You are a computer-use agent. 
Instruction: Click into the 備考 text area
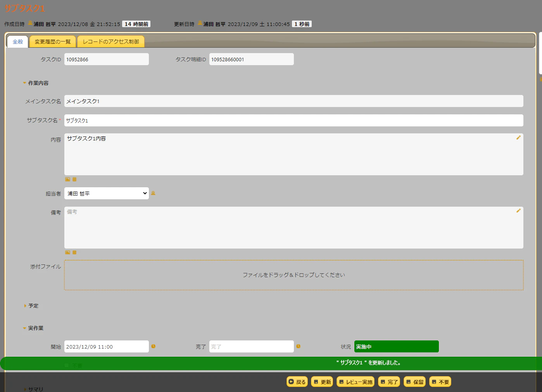pos(294,228)
